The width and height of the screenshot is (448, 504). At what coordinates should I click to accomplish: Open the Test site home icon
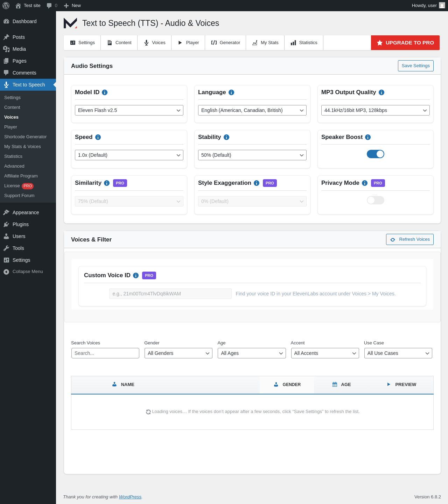(18, 6)
